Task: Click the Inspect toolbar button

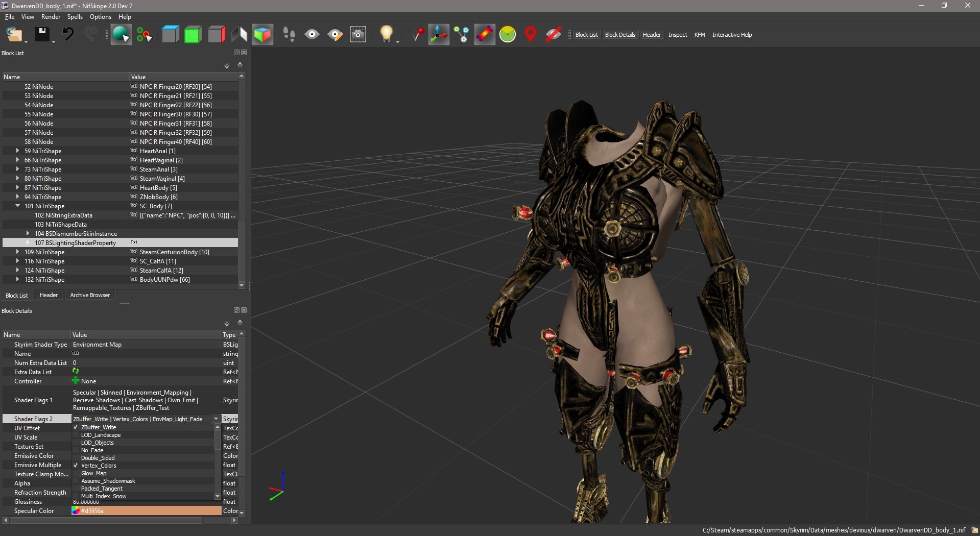Action: pyautogui.click(x=678, y=35)
